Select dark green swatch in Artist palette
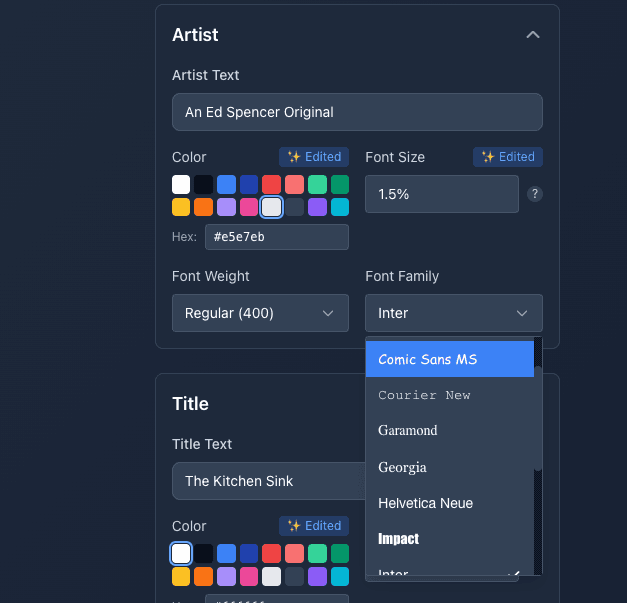 point(340,184)
